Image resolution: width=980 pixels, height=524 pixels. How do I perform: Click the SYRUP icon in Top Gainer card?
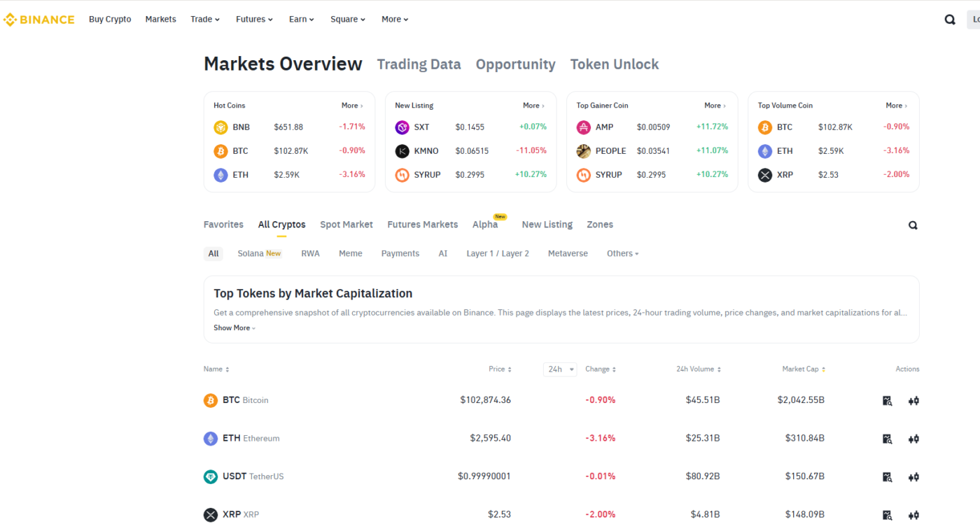(x=583, y=175)
